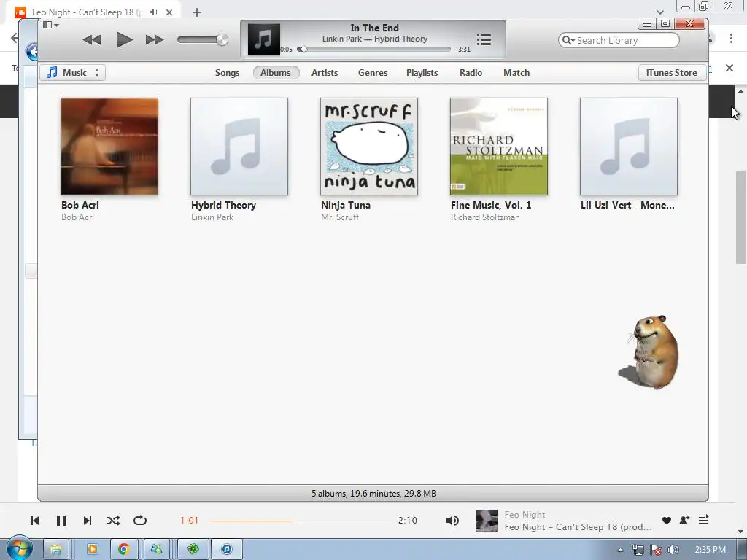Skip to next track in SoundCloud player

(88, 521)
